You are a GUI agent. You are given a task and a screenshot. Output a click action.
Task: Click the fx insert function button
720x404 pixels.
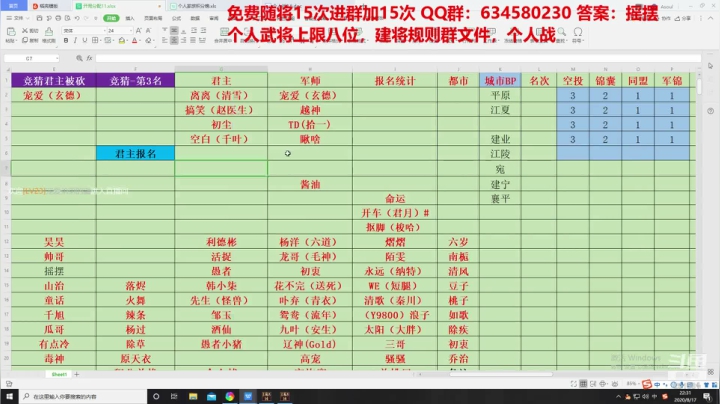click(x=89, y=58)
